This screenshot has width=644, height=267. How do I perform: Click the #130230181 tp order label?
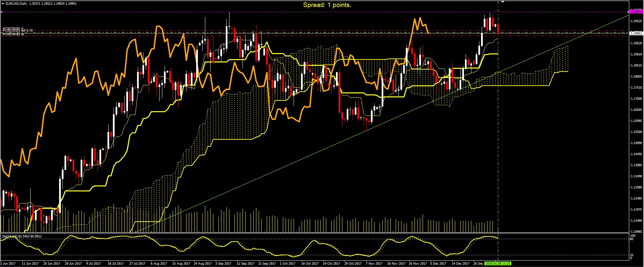click(x=13, y=34)
